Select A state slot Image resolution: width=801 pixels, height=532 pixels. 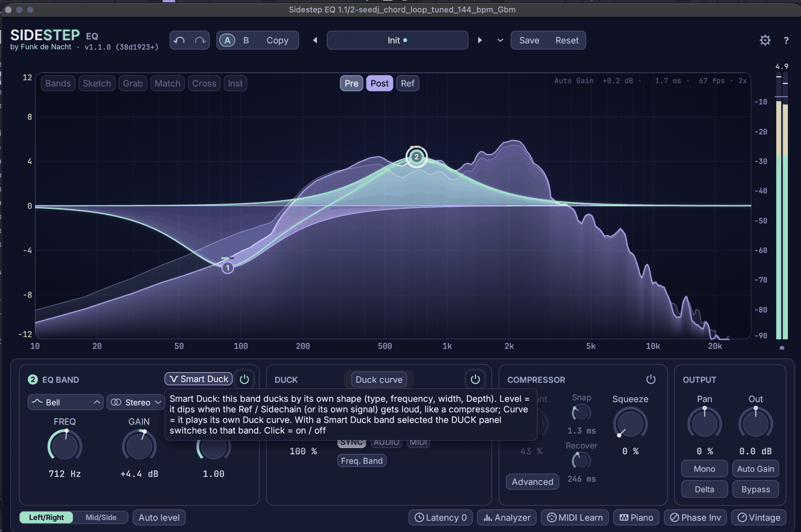227,40
